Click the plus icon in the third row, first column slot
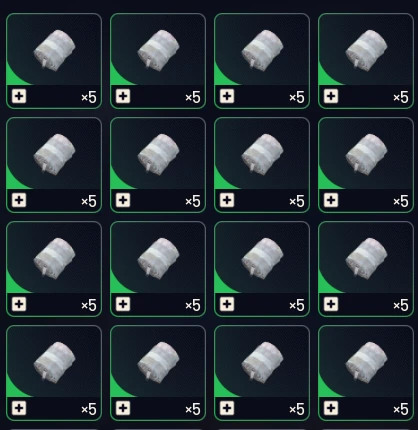Viewport: 418px width, 430px height. click(19, 304)
